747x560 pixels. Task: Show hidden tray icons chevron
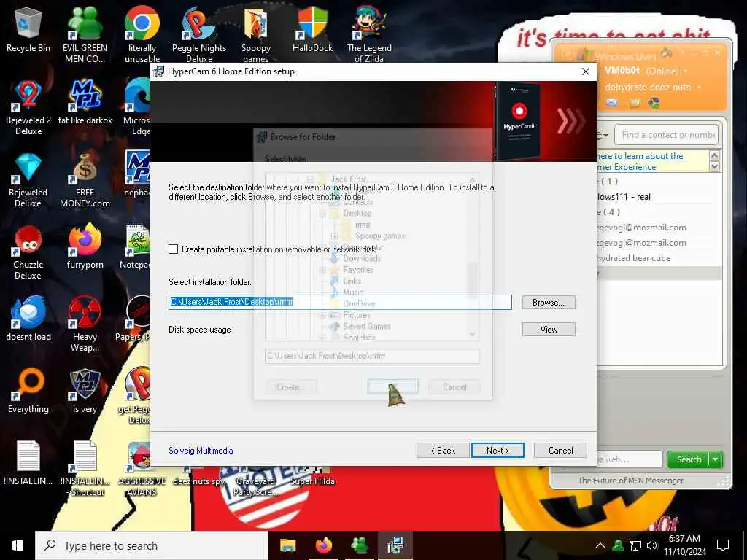(x=600, y=545)
